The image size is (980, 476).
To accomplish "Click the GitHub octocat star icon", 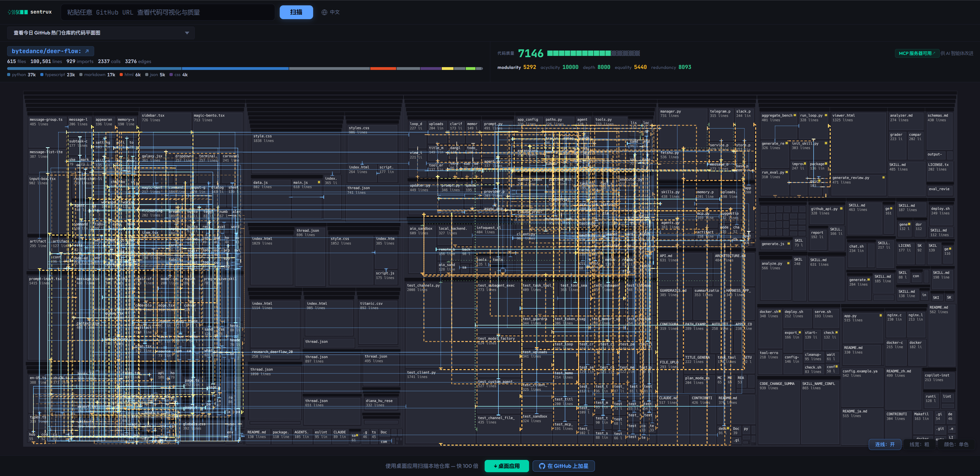I will (542, 466).
